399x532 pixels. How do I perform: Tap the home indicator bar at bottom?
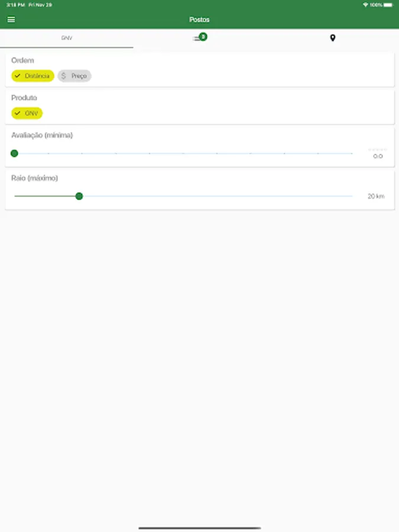(199, 527)
